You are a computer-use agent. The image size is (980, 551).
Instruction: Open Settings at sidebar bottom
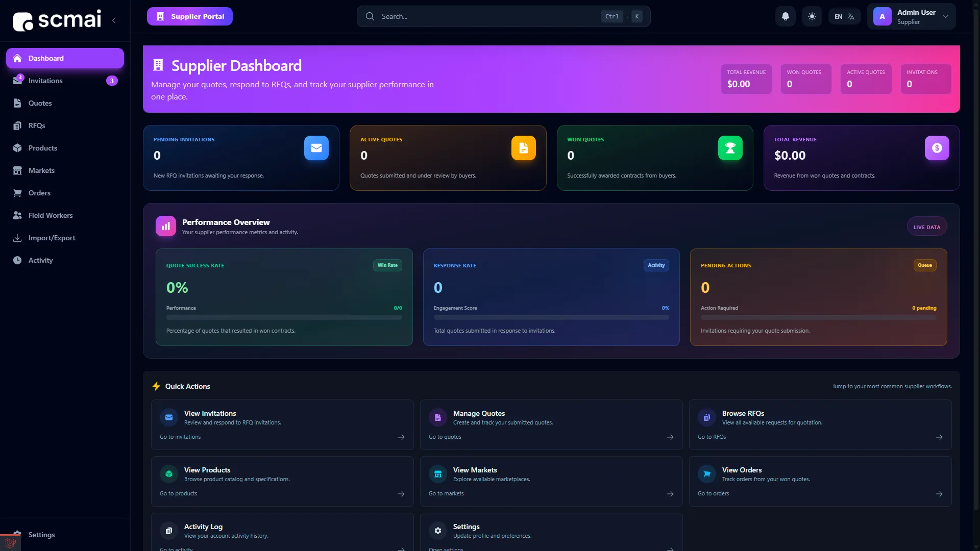65,535
